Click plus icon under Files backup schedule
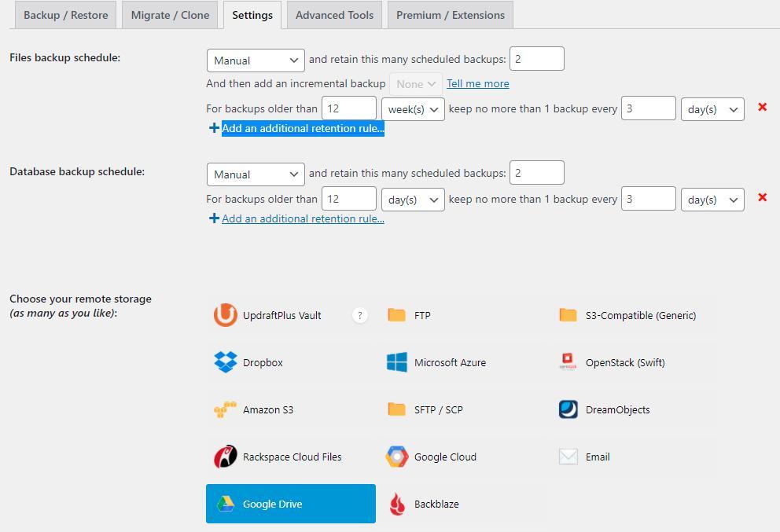 pos(214,128)
